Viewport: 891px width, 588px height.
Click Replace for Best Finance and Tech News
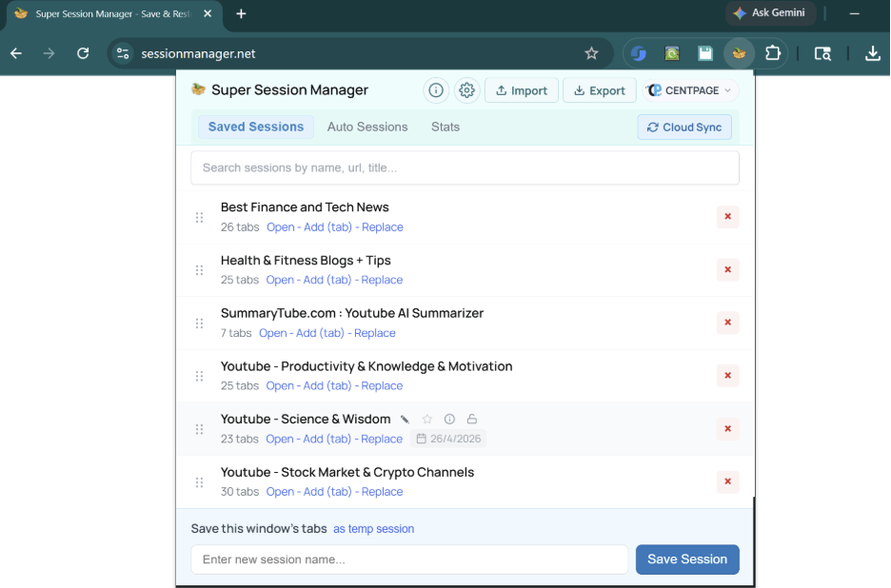pyautogui.click(x=383, y=227)
